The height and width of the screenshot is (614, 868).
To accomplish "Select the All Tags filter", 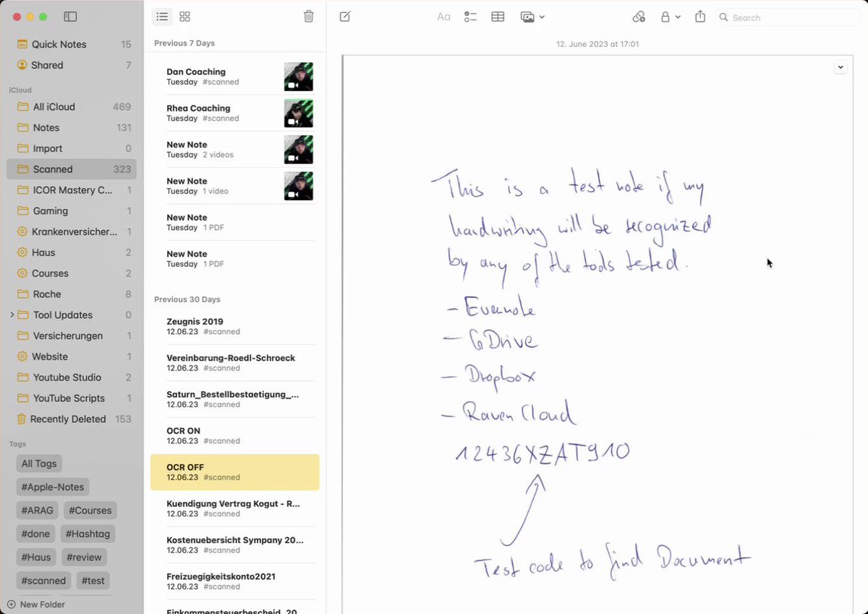I will pyautogui.click(x=39, y=464).
